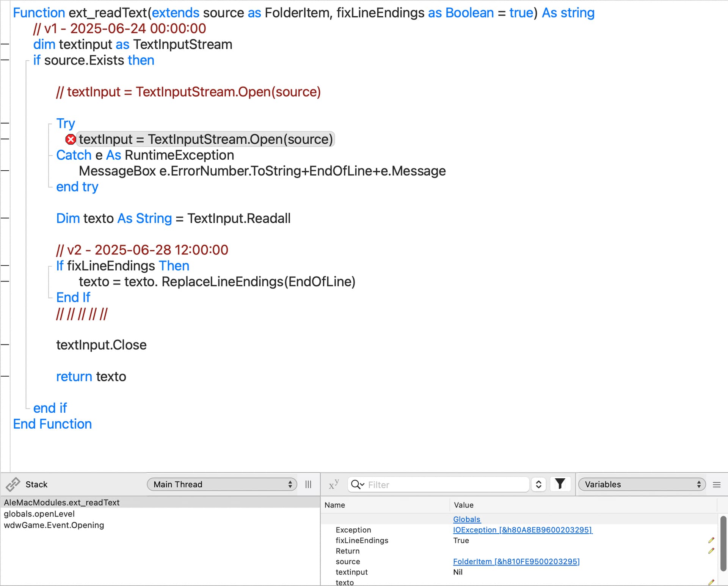The image size is (728, 586).
Task: Click the up/down stepper next to Filter field
Action: (x=538, y=484)
